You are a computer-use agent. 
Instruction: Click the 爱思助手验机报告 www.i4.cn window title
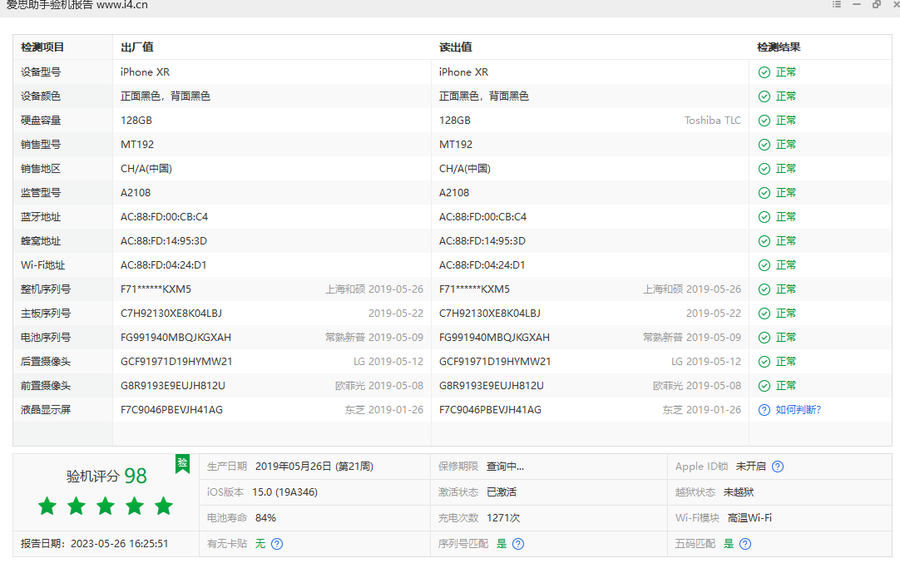coord(77,5)
